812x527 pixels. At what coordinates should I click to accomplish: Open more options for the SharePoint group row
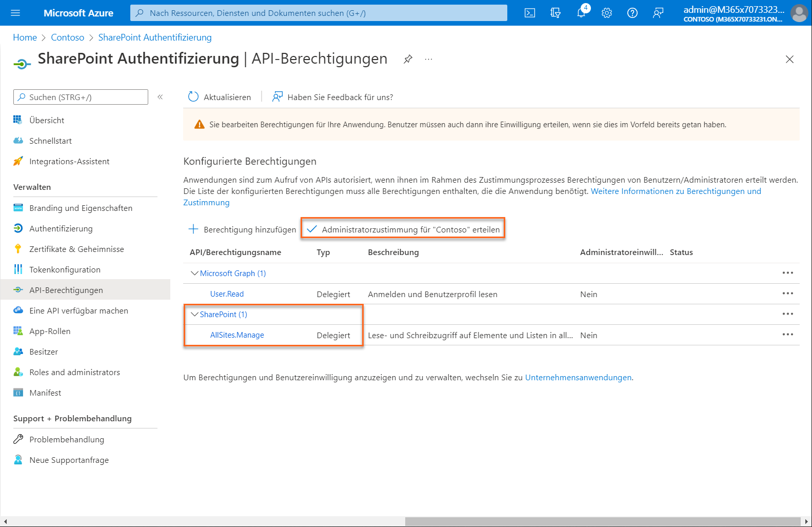click(788, 314)
